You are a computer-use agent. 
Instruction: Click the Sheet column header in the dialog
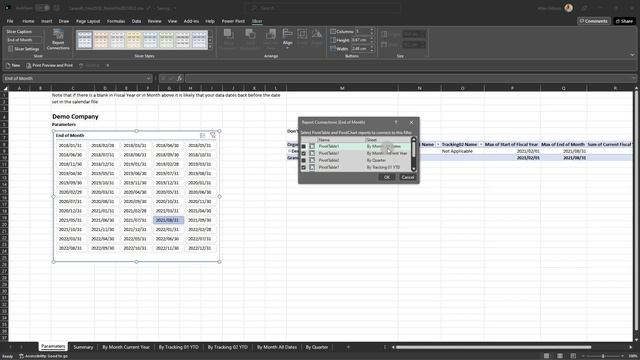coord(388,140)
